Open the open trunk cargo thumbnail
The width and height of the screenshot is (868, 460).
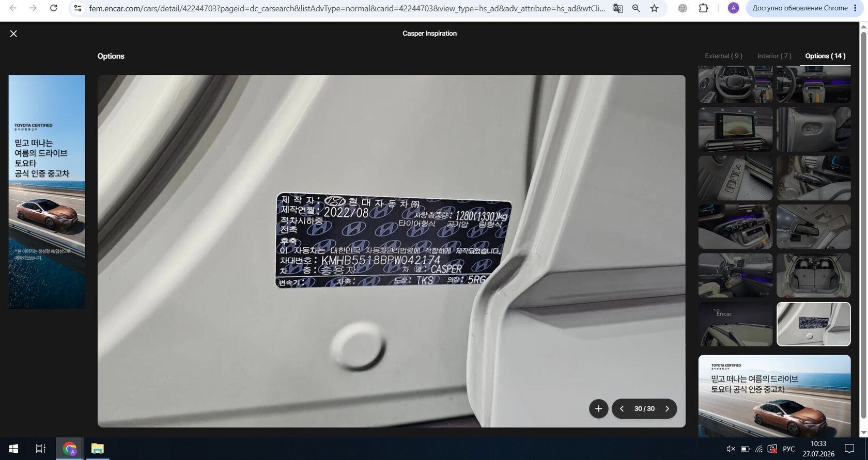(813, 275)
